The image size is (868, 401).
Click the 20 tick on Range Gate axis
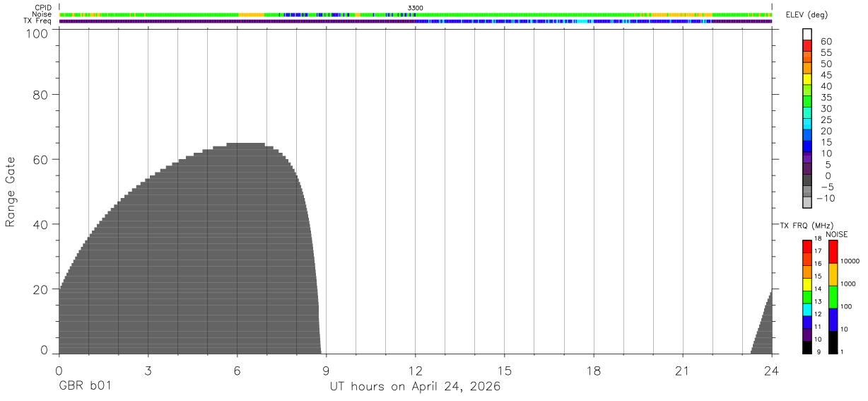[x=40, y=289]
